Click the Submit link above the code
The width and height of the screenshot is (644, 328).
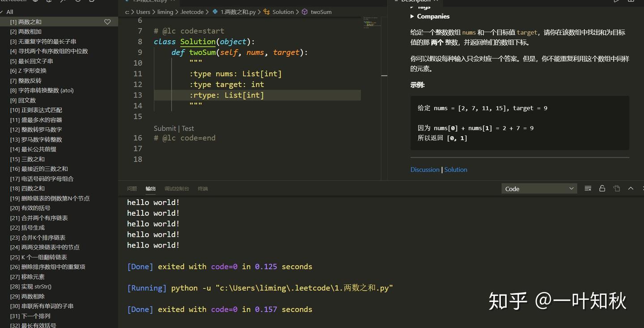tap(165, 128)
